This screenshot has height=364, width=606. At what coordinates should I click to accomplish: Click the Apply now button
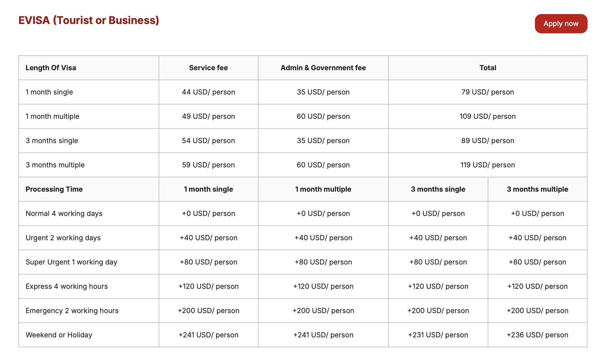[561, 24]
